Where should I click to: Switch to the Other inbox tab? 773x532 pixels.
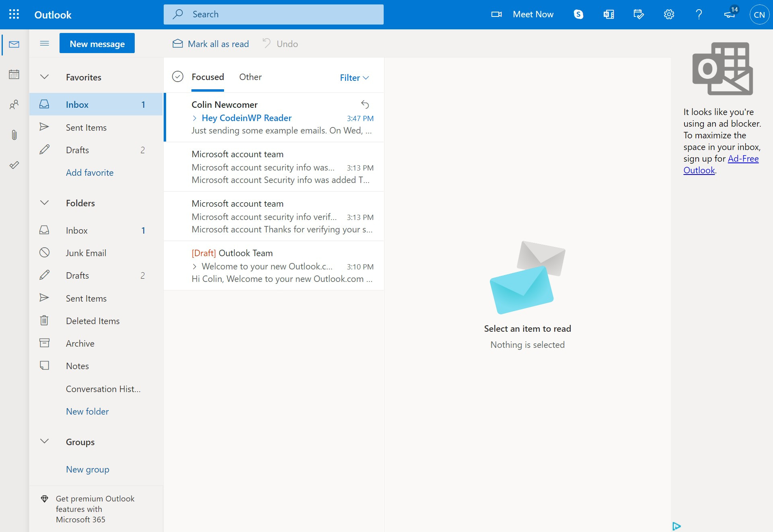click(x=250, y=77)
